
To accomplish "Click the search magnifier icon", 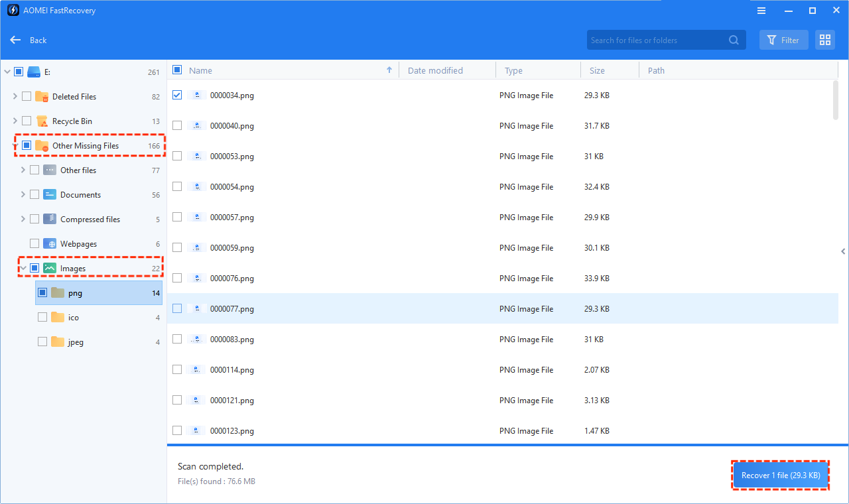I will tap(734, 40).
